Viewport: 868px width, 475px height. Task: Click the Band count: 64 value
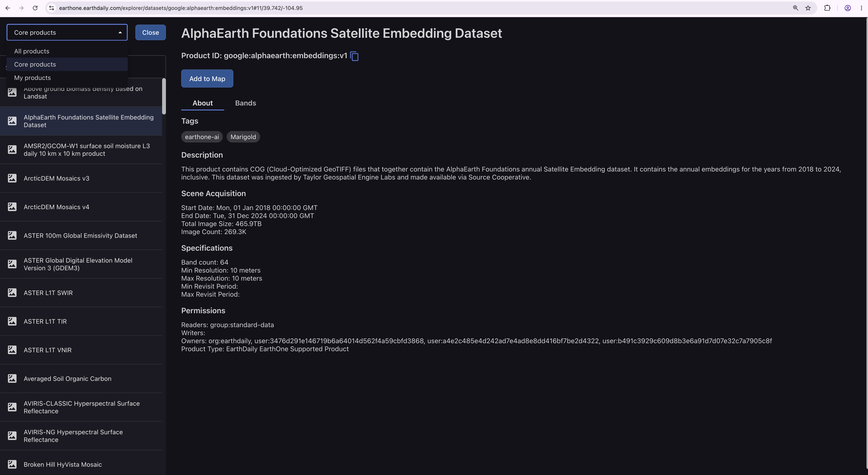click(x=204, y=262)
